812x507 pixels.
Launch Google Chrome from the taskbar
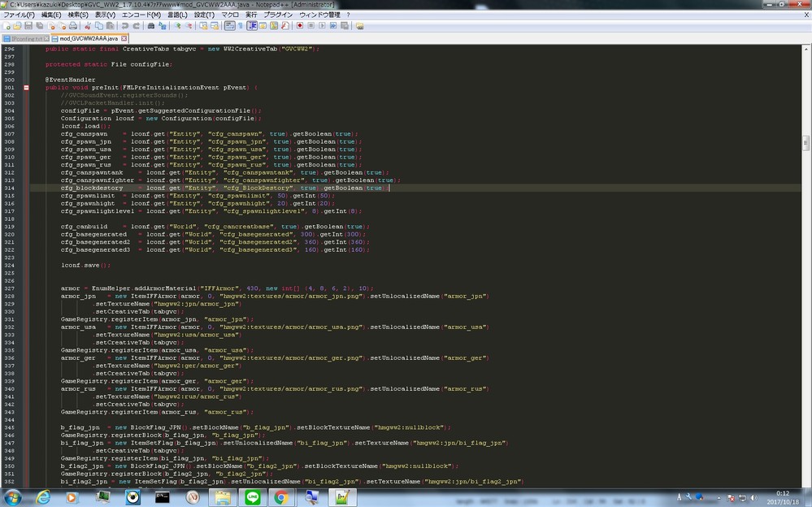click(x=280, y=497)
